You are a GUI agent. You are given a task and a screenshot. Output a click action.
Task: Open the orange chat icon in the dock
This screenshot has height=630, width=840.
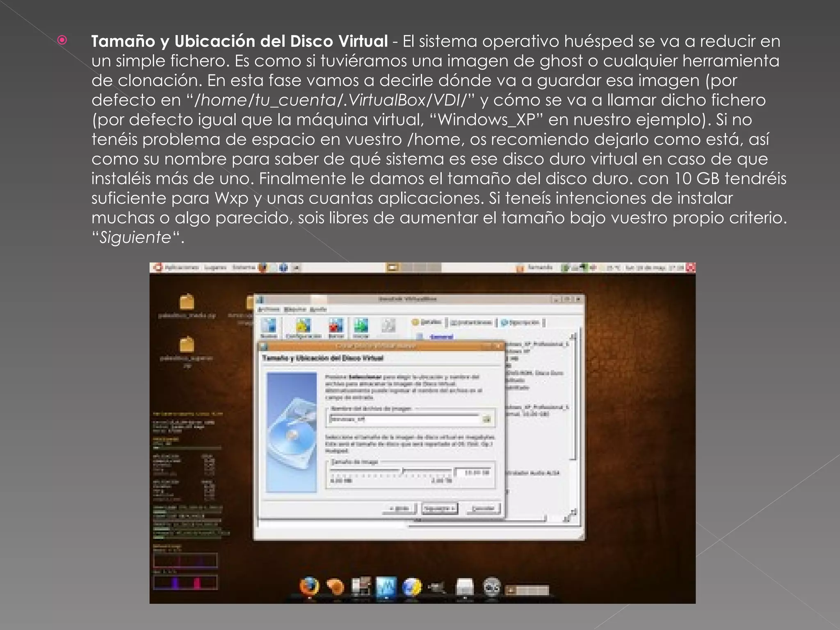[336, 587]
